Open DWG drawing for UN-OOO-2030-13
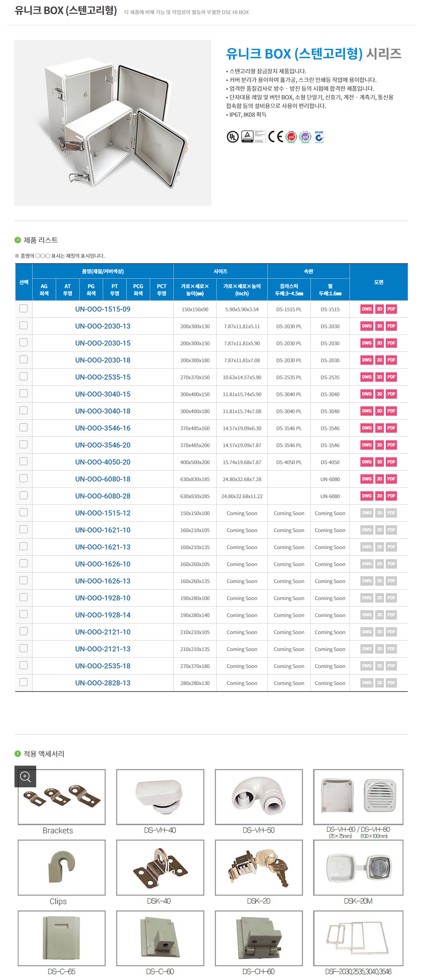 click(366, 326)
